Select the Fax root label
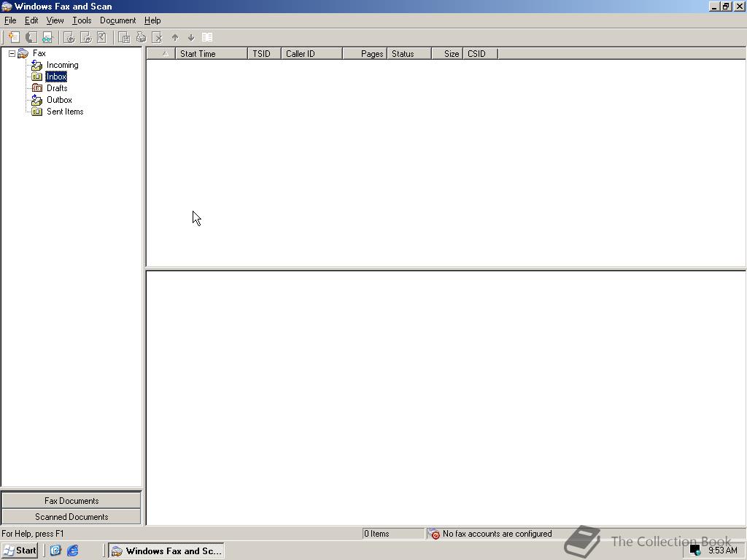 click(x=39, y=53)
